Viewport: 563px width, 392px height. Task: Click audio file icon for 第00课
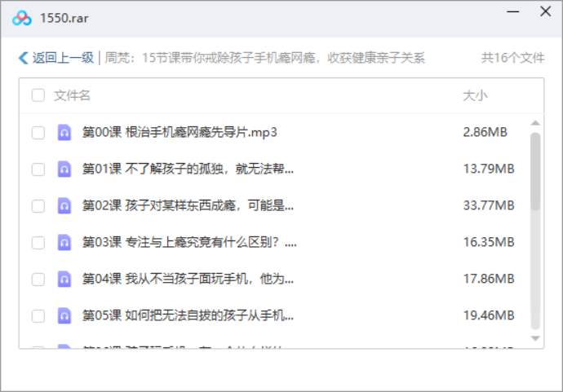(64, 132)
